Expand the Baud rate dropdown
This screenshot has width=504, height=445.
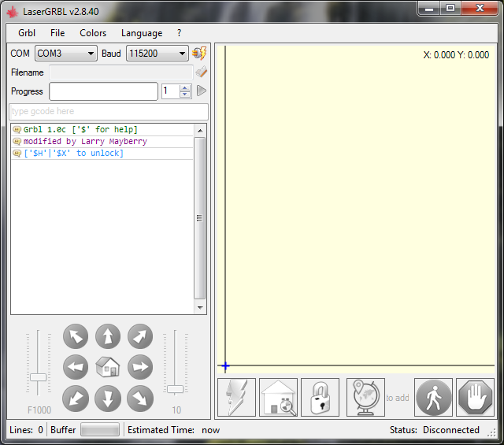pos(157,54)
